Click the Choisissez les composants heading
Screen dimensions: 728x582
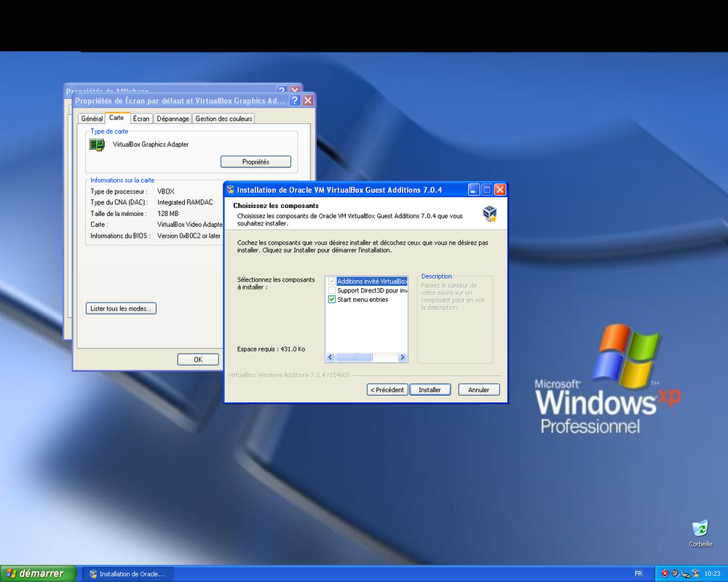click(x=276, y=206)
